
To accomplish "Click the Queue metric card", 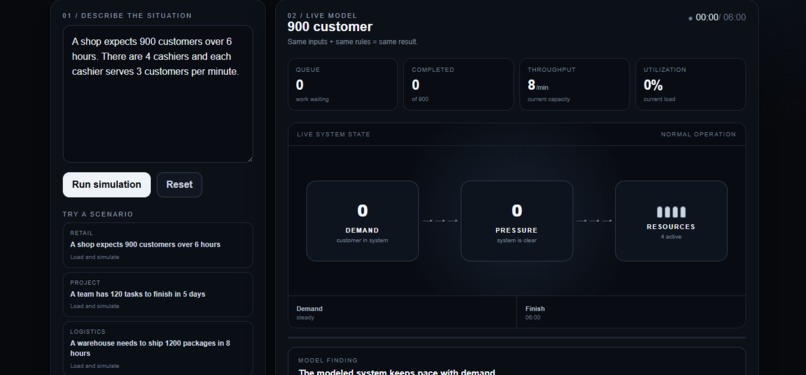I will click(342, 84).
